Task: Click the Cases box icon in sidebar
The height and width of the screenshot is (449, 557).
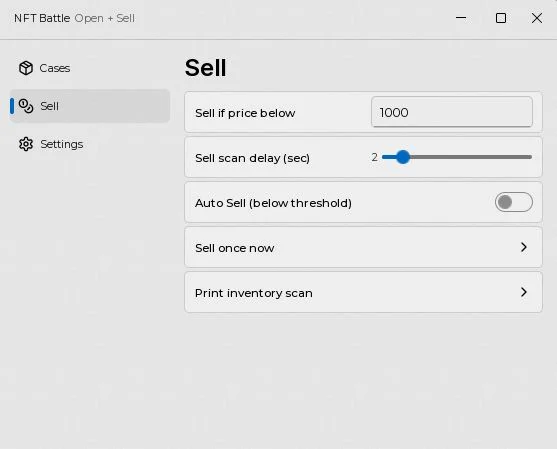Action: [x=26, y=68]
